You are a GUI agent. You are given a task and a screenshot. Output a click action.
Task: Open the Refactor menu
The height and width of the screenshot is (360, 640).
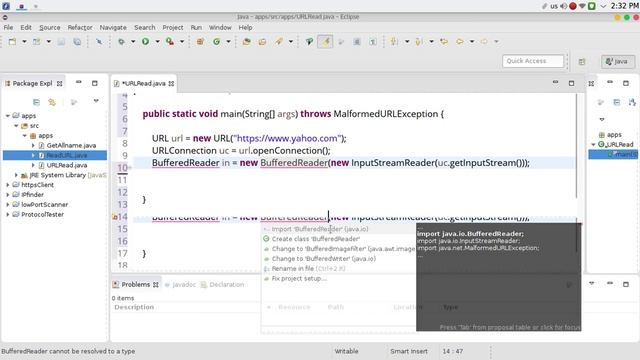(x=80, y=27)
